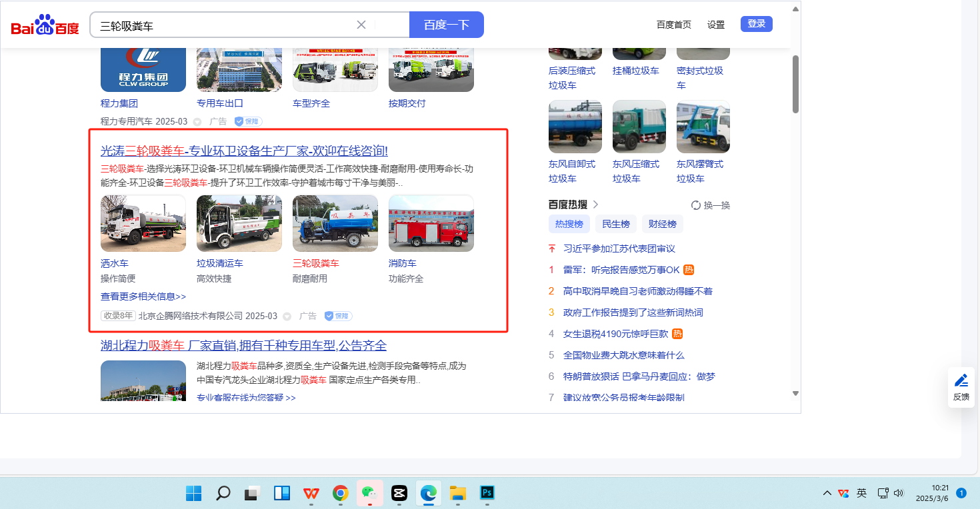980x509 pixels.
Task: Open hot search 政府工作报告提到了这些新词热词
Action: pyautogui.click(x=633, y=312)
